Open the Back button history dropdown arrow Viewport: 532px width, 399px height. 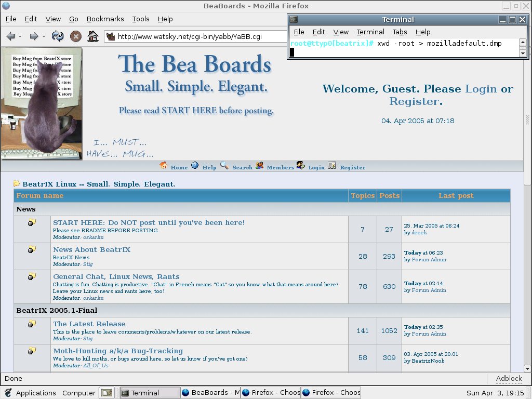coord(20,36)
